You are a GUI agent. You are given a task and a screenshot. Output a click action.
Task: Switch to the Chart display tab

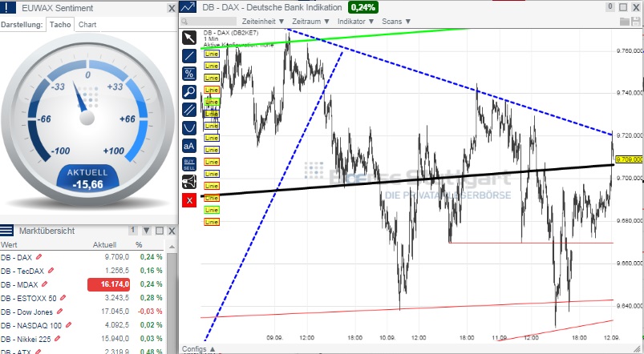click(87, 24)
